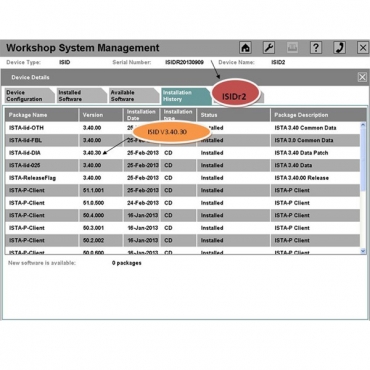The width and height of the screenshot is (370, 370).
Task: Click scrollbar down arrow in table
Action: coord(363,251)
